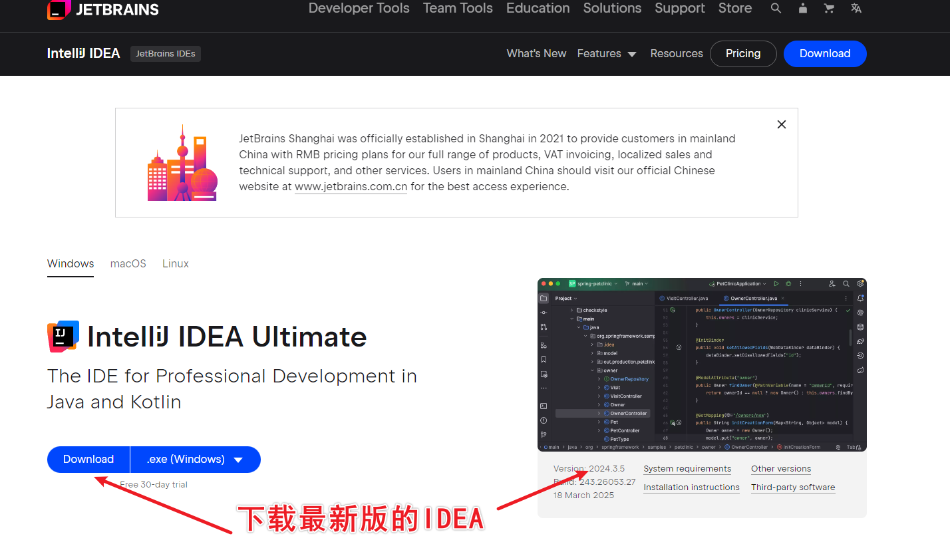The height and width of the screenshot is (560, 950).
Task: Click the IDE screenshot preview image
Action: pos(701,364)
